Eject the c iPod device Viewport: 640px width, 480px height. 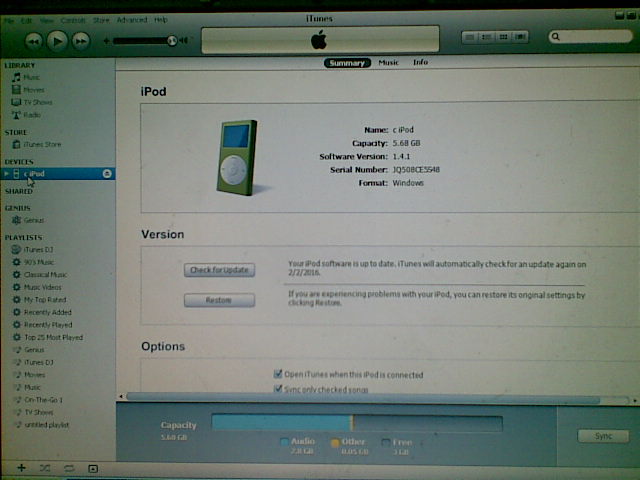107,174
